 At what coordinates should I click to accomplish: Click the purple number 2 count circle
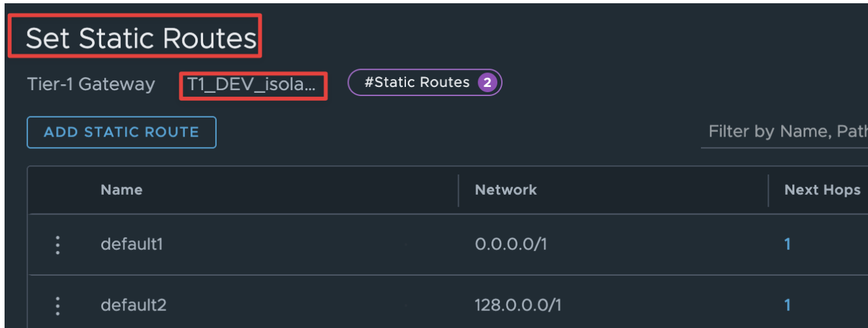pos(487,83)
